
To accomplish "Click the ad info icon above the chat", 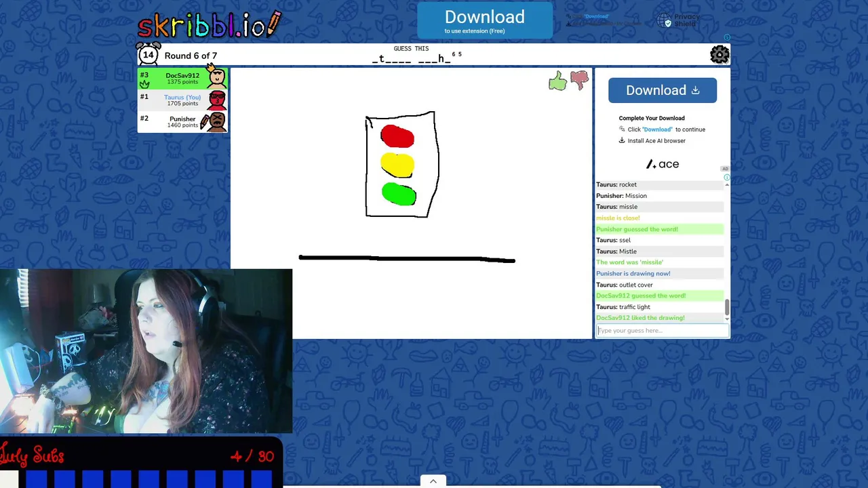I will pos(726,178).
